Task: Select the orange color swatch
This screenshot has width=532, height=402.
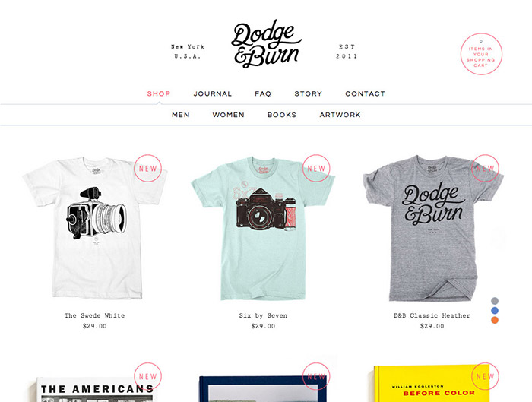Action: [495, 320]
